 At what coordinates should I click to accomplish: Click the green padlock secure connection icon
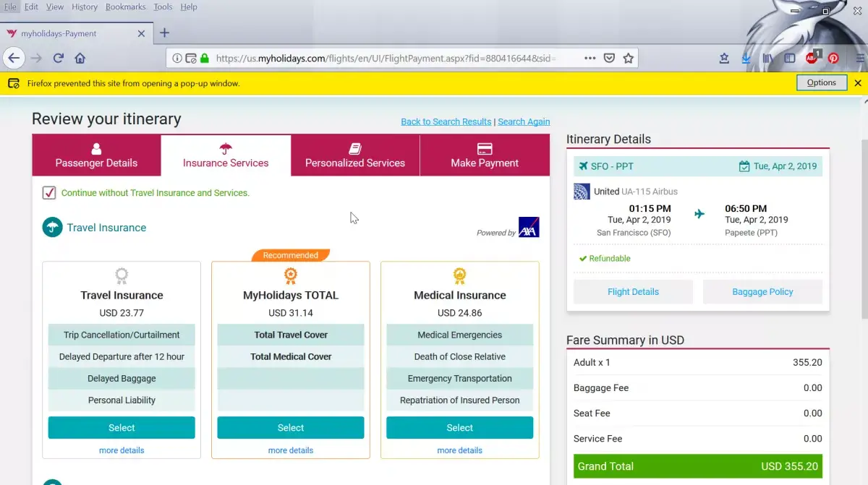pos(205,59)
